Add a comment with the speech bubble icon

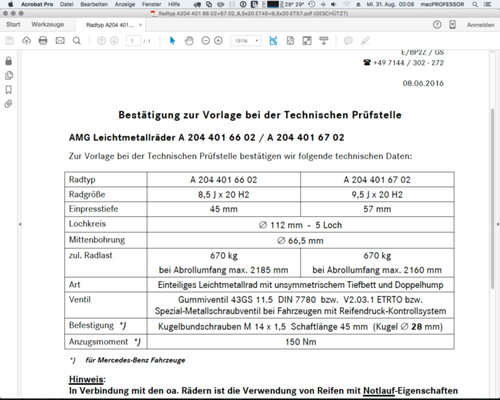[348, 41]
